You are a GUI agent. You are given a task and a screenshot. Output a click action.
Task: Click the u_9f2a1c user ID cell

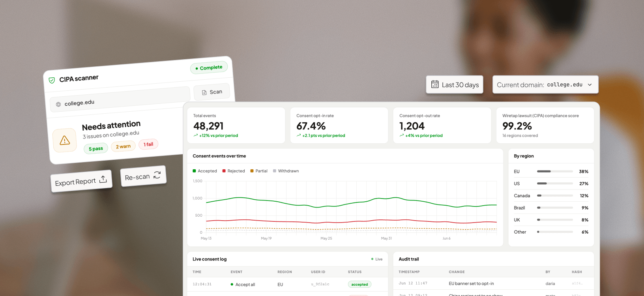point(320,284)
